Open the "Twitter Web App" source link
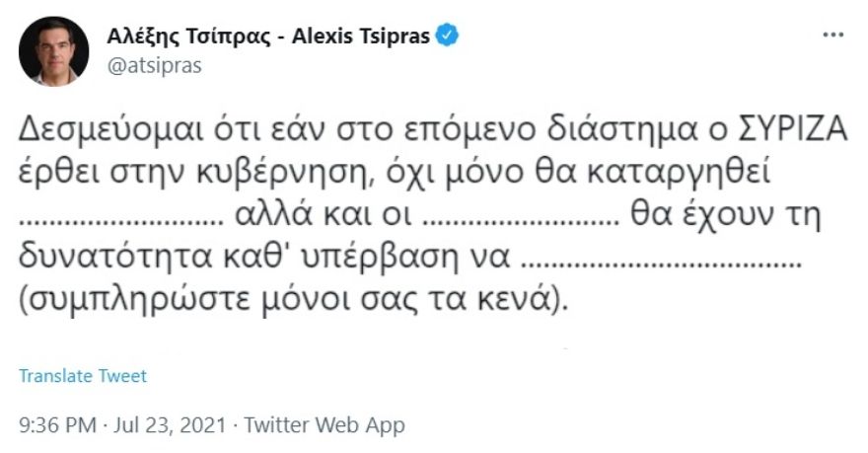The image size is (868, 453). pyautogui.click(x=325, y=425)
